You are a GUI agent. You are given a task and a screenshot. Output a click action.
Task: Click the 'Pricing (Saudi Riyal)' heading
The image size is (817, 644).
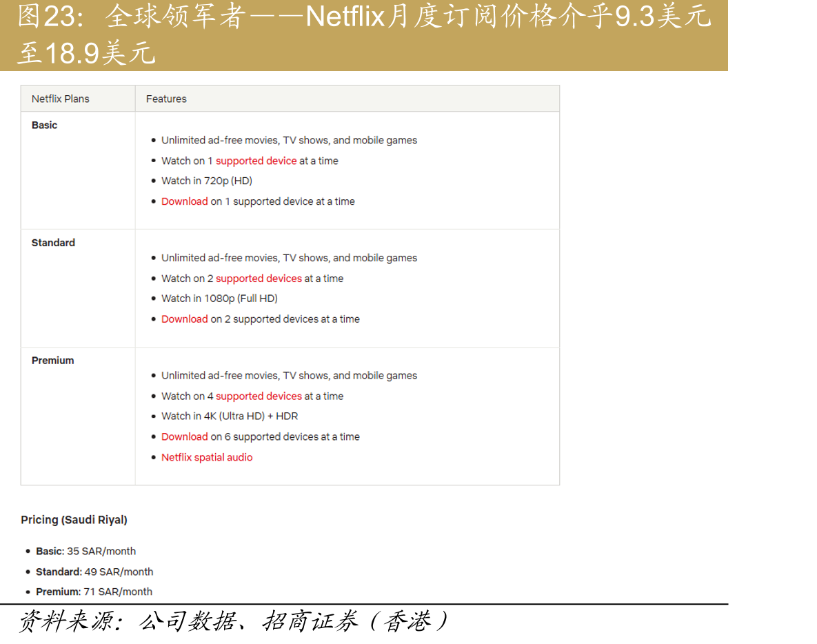(74, 520)
